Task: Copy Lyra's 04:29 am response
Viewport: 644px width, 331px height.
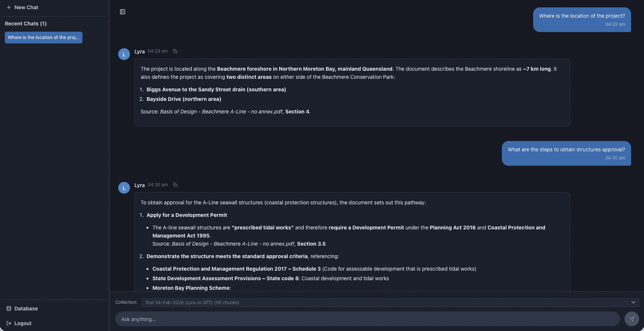Action: pos(175,51)
